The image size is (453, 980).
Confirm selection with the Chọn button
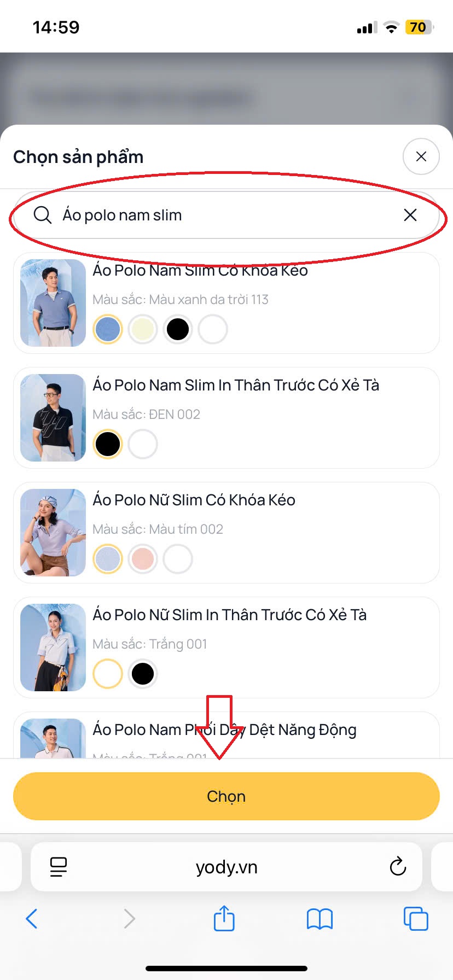point(226,796)
